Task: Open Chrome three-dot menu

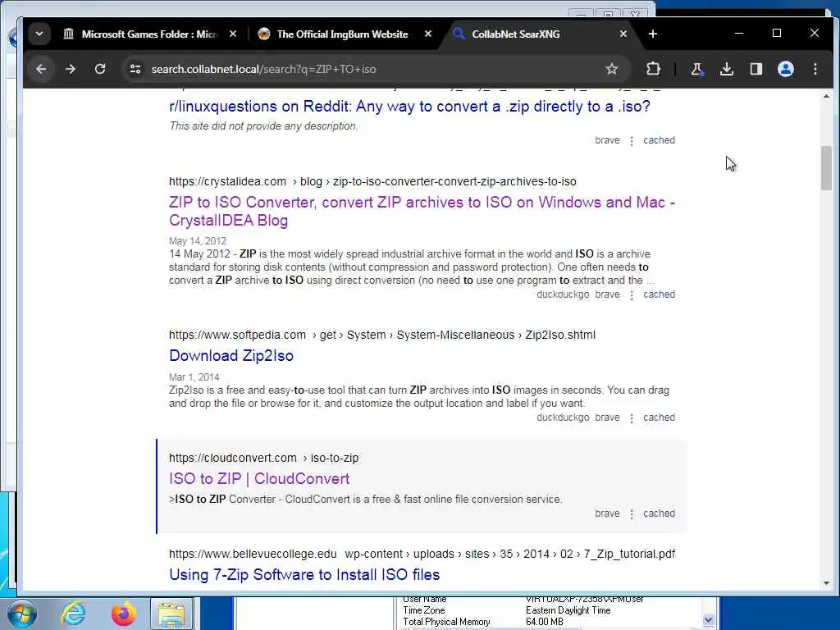Action: 815,69
